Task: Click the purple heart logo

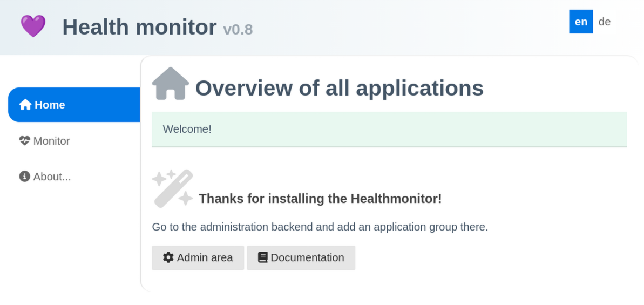Action: (x=33, y=26)
